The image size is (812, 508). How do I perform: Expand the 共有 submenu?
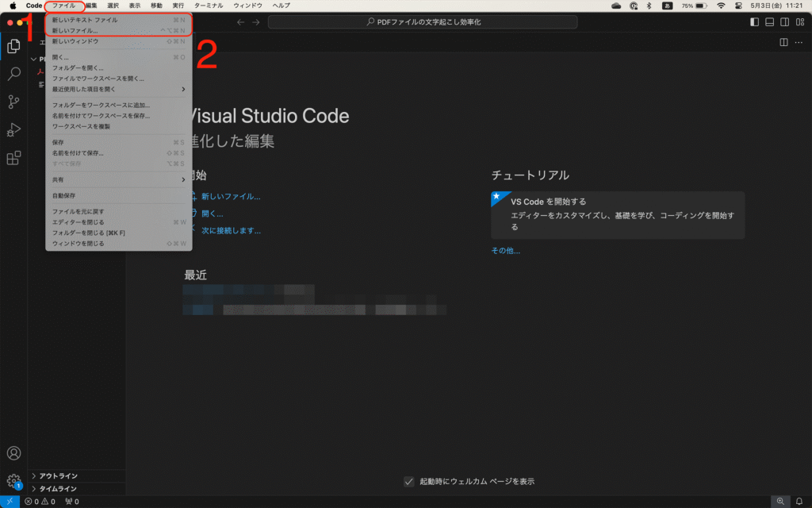(x=119, y=180)
